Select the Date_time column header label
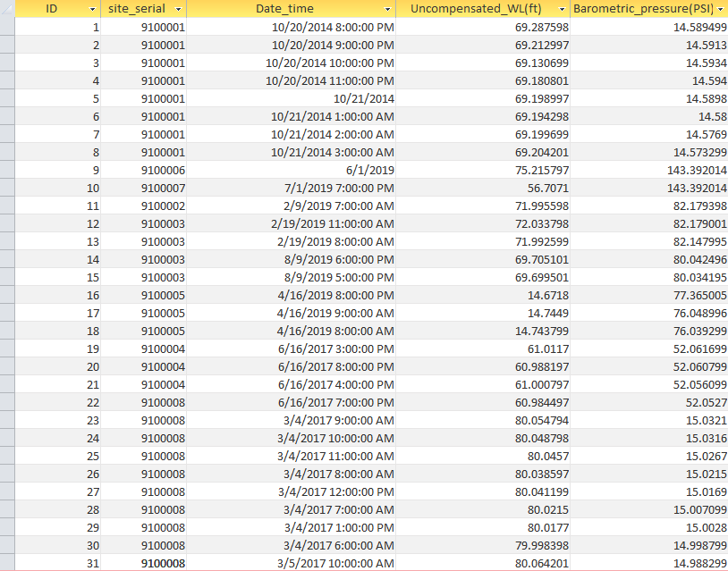This screenshot has width=728, height=571. (x=284, y=9)
